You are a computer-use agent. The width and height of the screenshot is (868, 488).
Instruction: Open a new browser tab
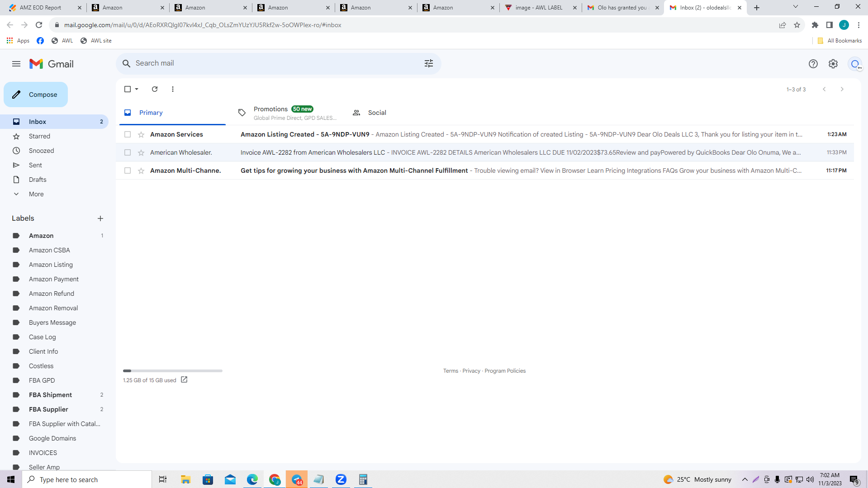coord(757,8)
